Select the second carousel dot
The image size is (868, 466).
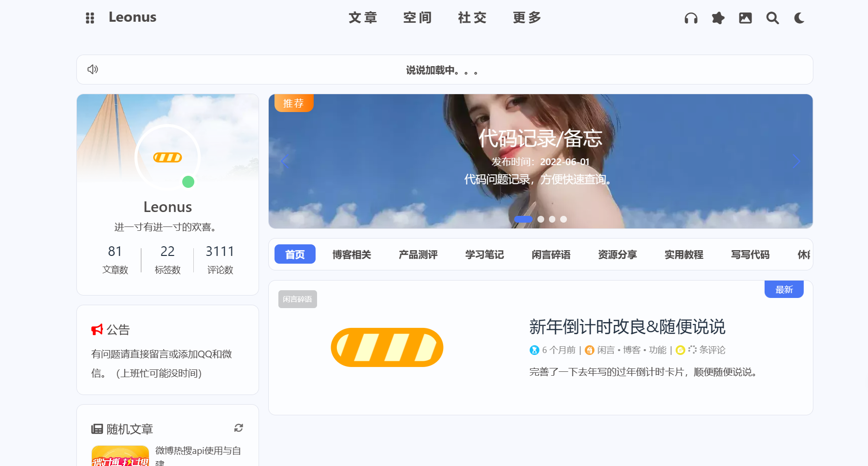tap(541, 219)
